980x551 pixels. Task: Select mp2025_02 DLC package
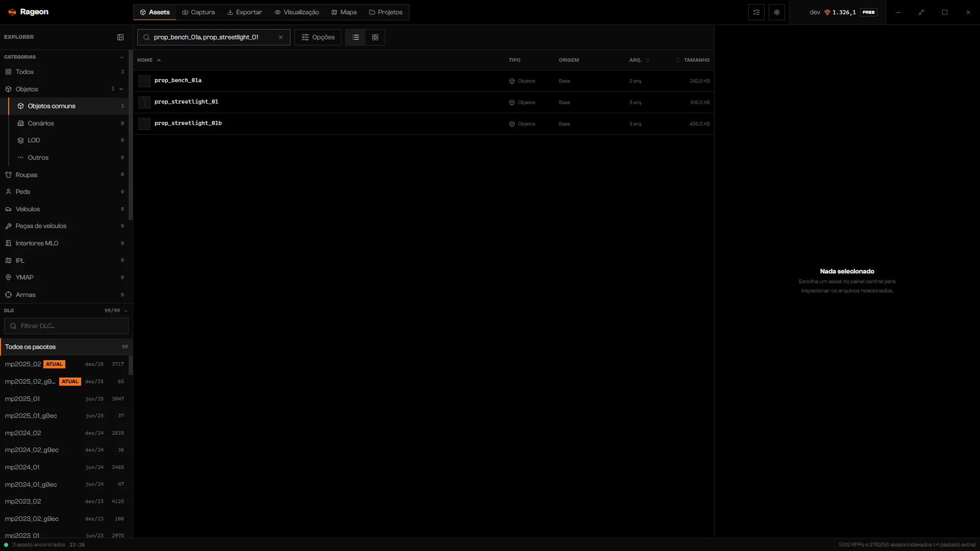coord(64,364)
